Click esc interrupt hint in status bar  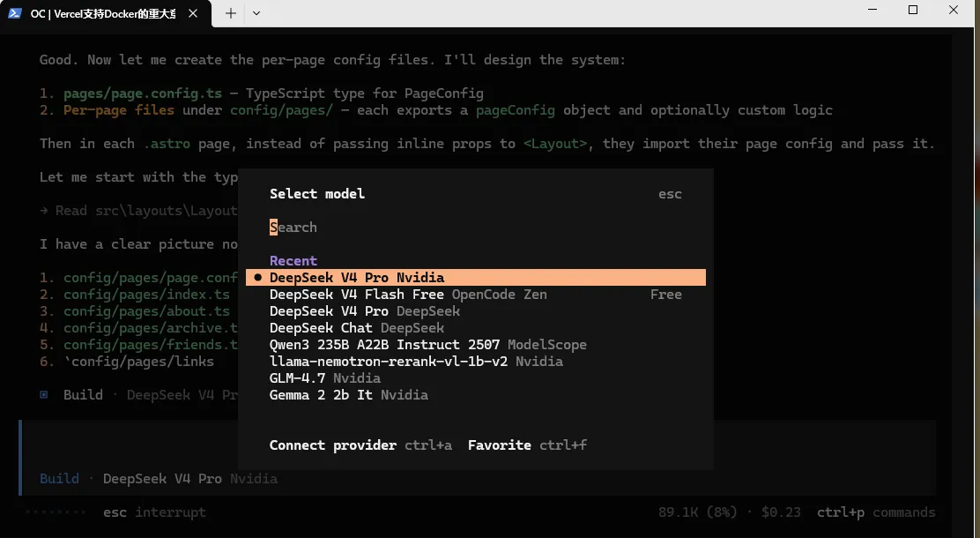coord(154,512)
